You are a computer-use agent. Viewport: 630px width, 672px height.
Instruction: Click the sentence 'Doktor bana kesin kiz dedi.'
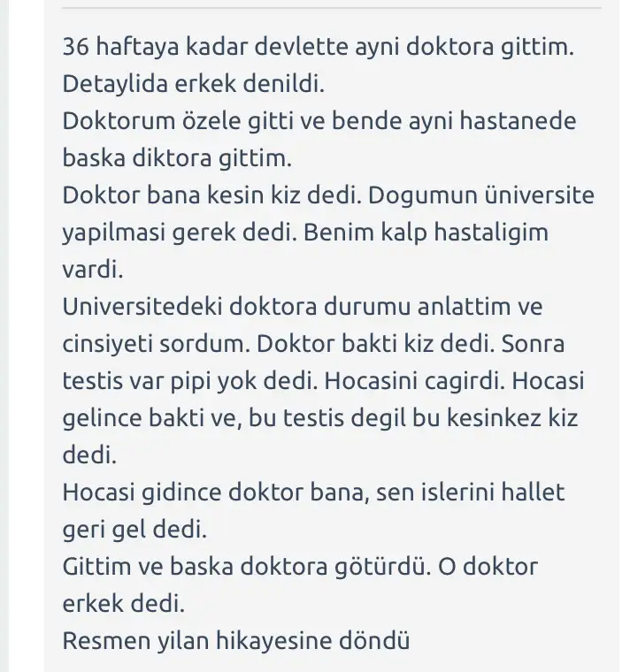click(x=211, y=195)
